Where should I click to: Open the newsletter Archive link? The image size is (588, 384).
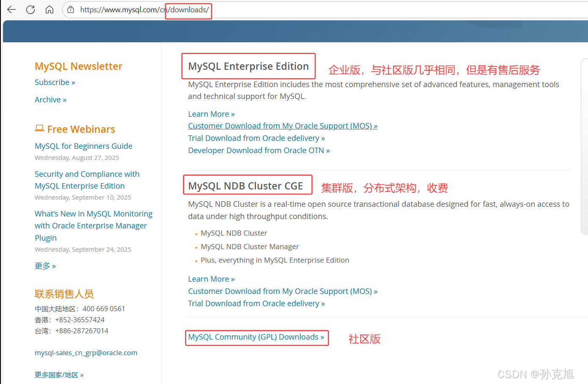[x=50, y=100]
